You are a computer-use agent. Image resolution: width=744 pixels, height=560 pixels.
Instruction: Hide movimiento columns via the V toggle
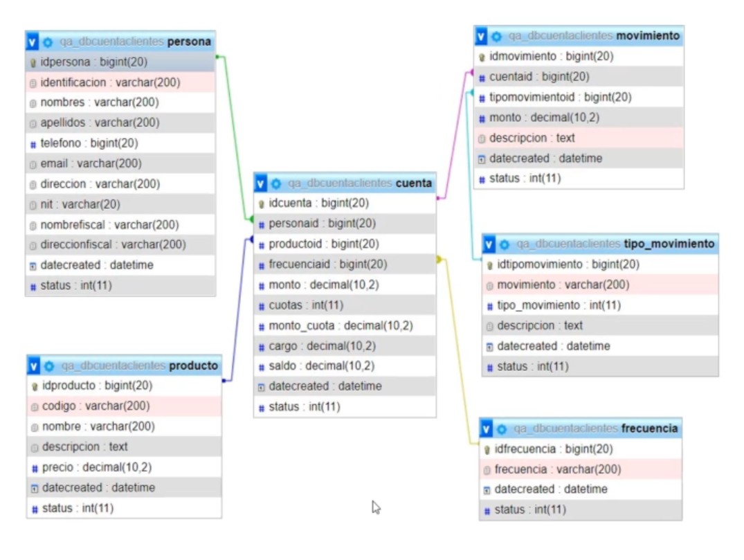pos(481,36)
